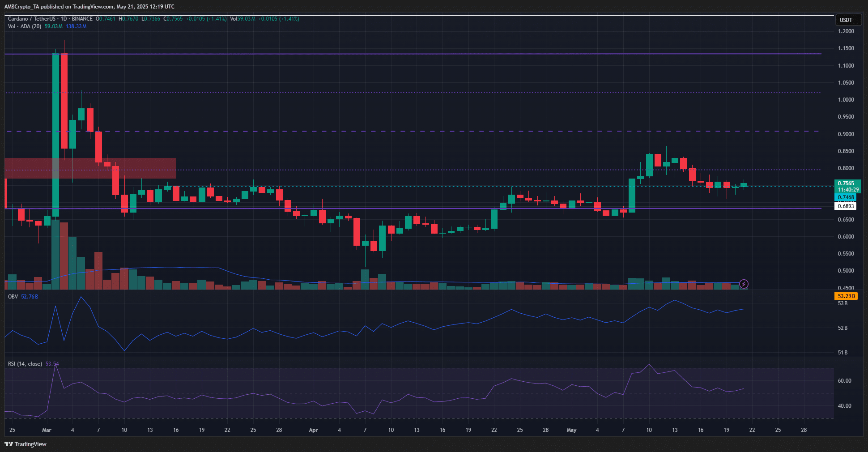Click the Mar label on time axis
868x452 pixels.
(x=47, y=430)
